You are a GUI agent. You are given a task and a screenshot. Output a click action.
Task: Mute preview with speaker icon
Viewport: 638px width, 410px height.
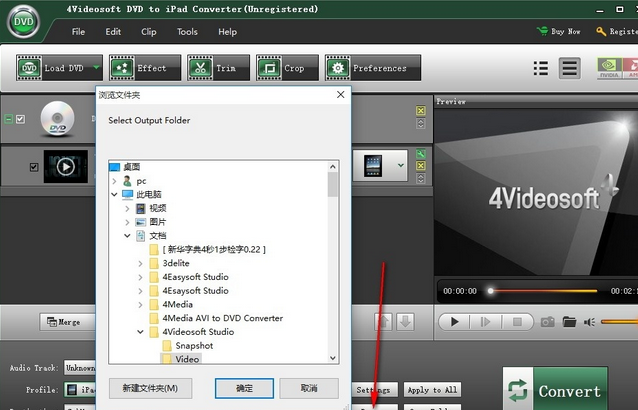(x=590, y=322)
